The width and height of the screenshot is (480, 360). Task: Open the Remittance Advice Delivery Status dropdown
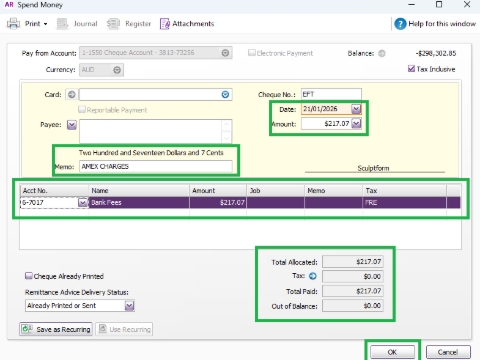tap(129, 306)
